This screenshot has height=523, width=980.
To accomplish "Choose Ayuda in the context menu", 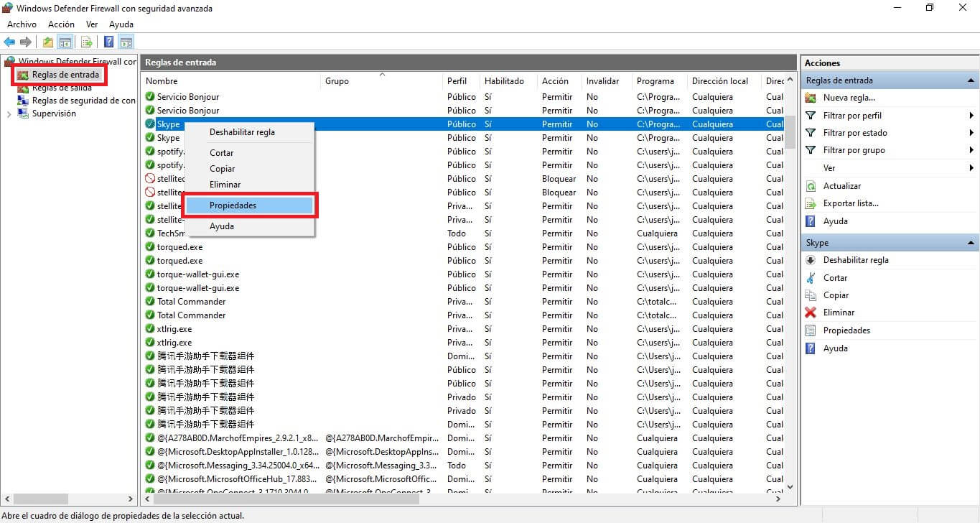I will click(x=250, y=226).
